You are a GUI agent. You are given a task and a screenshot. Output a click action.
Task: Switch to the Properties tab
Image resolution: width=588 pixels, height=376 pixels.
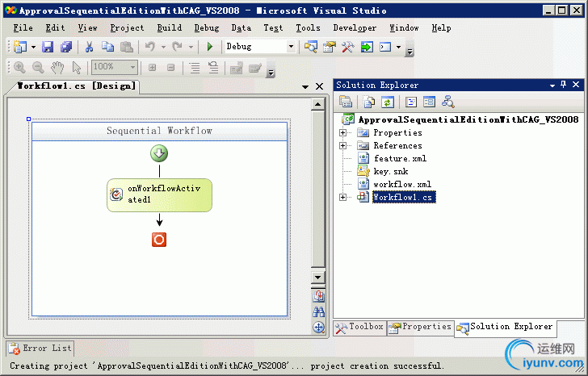point(420,328)
